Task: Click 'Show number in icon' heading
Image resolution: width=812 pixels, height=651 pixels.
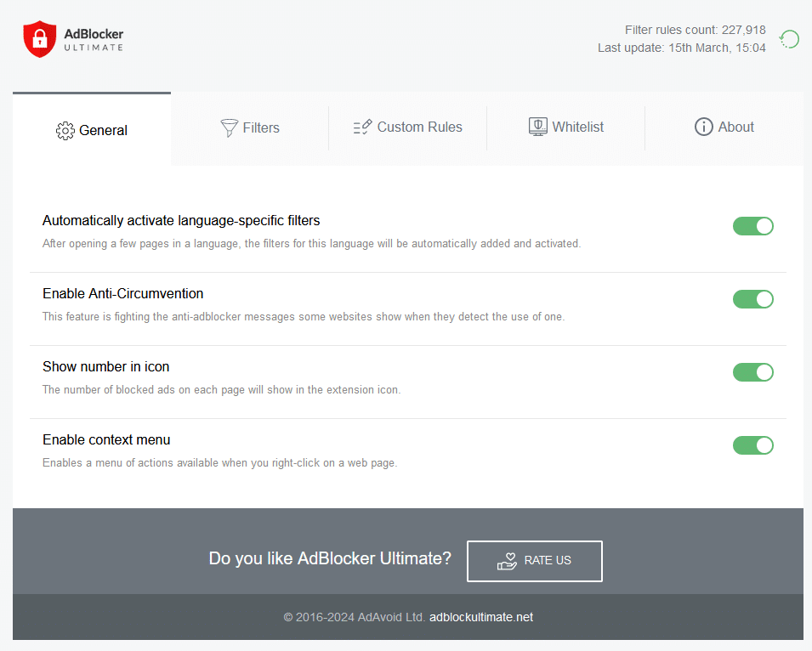Action: 105,366
